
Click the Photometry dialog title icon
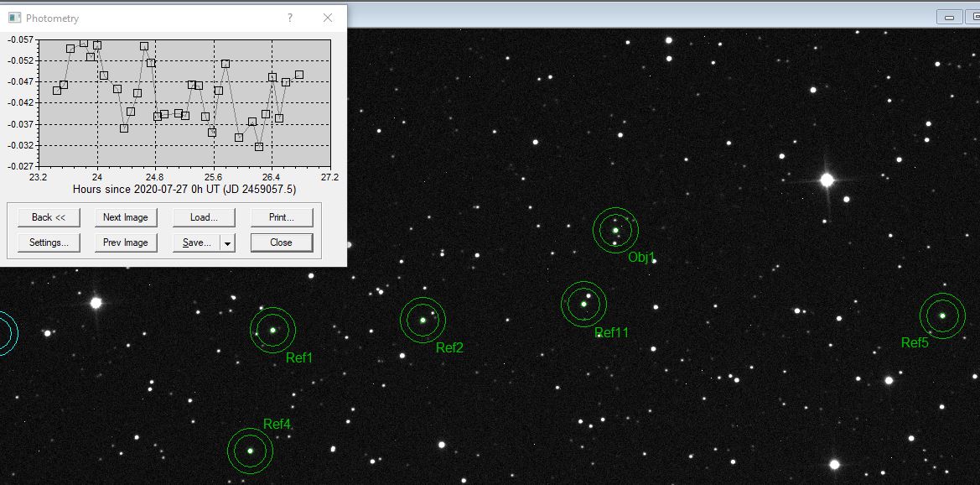point(14,18)
